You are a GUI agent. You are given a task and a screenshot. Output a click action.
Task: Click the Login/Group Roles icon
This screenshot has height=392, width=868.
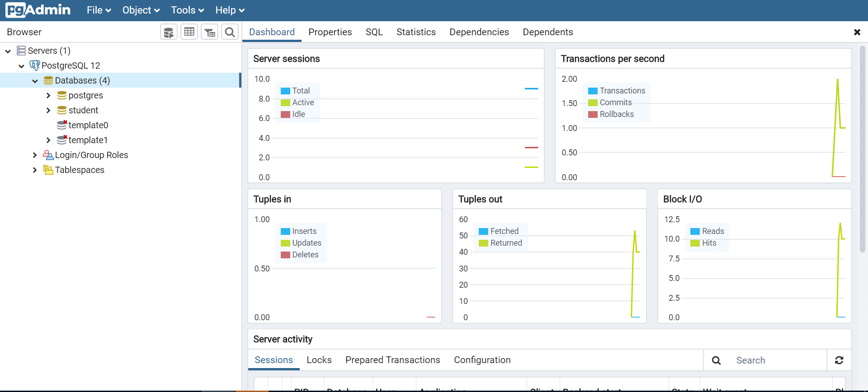tap(48, 155)
